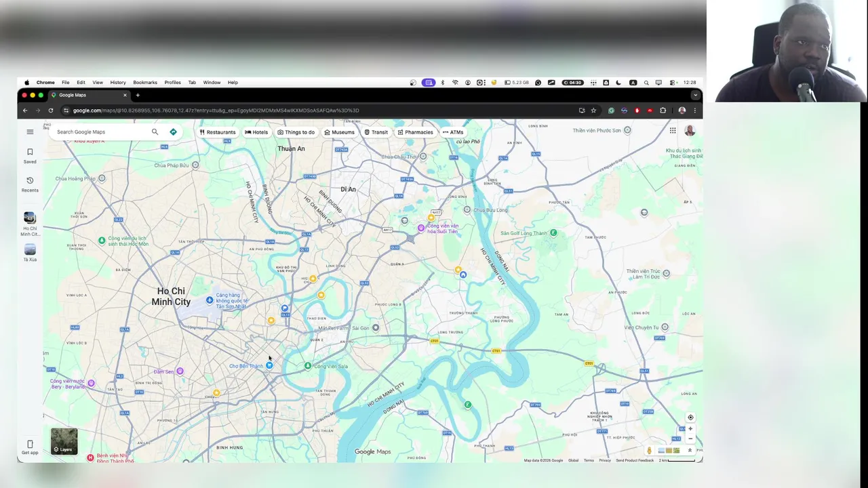Screen dimensions: 868x488
Task: Open the Apple menu
Action: [26, 83]
